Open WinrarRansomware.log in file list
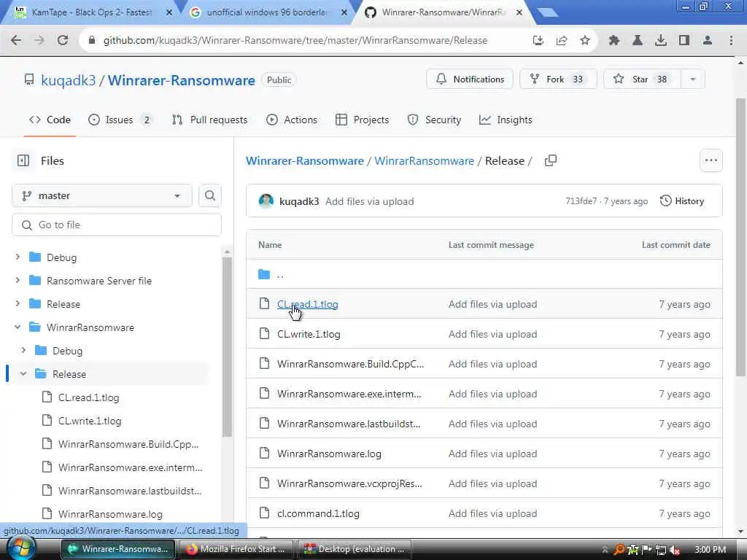 [329, 454]
